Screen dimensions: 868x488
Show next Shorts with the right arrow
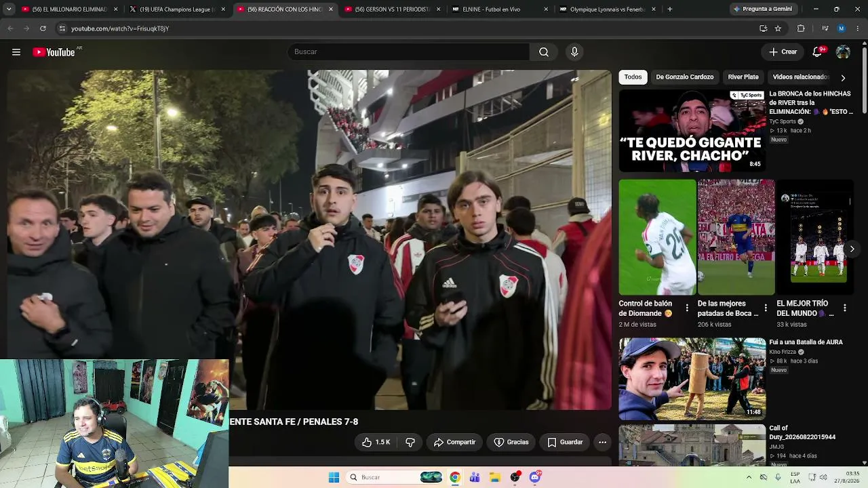click(852, 249)
